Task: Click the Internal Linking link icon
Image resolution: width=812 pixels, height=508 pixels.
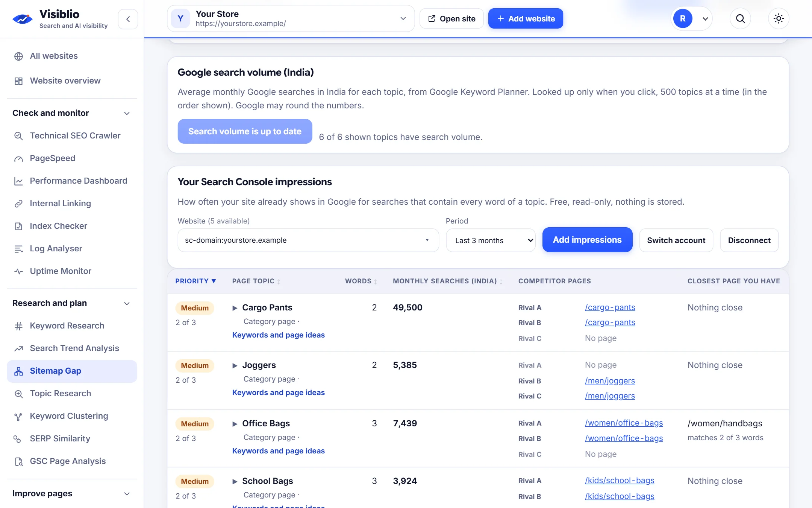Action: click(x=18, y=204)
